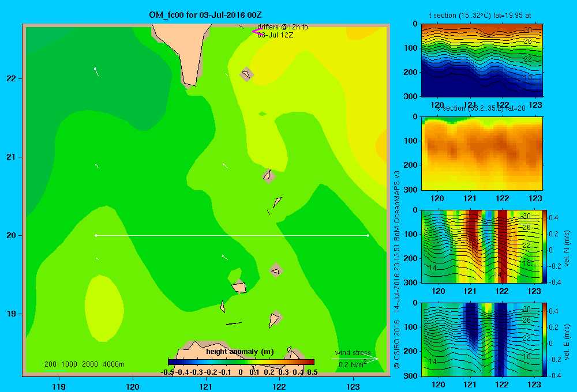Click the 't section (15..32°C) lat=19.95' title
Viewport: 577px width, 392px height.
pos(480,16)
